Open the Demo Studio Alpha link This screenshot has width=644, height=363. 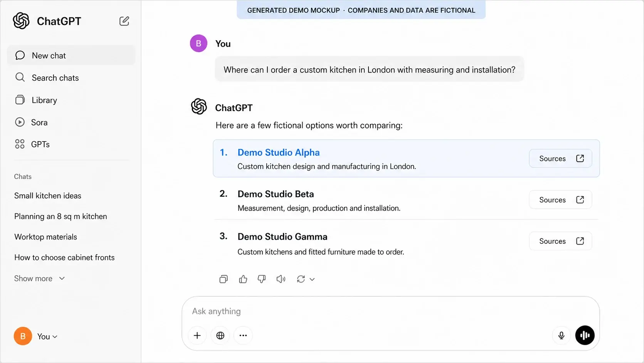point(279,152)
